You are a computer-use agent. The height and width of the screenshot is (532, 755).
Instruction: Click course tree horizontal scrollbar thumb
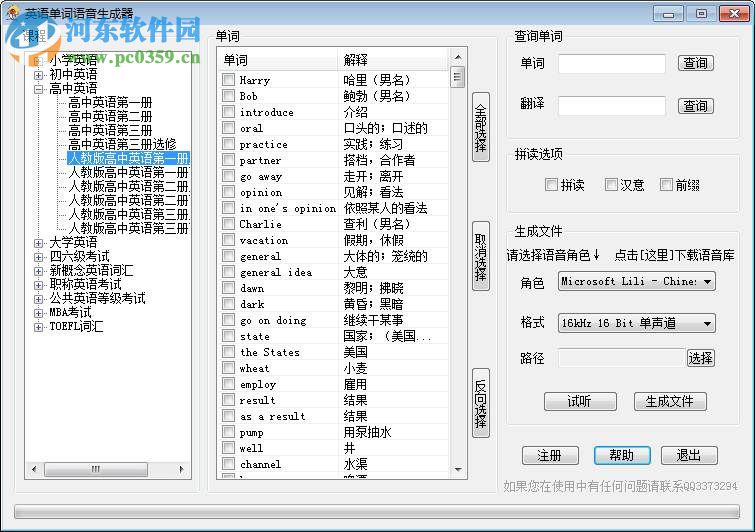point(96,469)
